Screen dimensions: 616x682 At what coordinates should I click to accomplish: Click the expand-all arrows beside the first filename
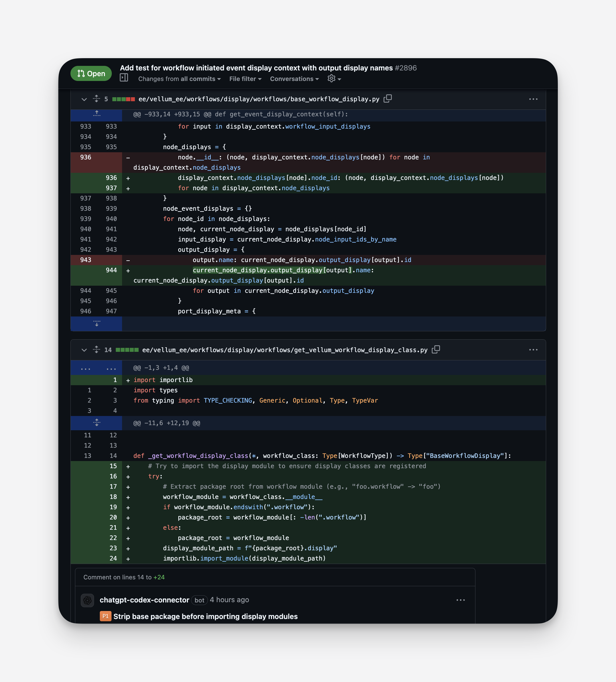click(x=96, y=99)
